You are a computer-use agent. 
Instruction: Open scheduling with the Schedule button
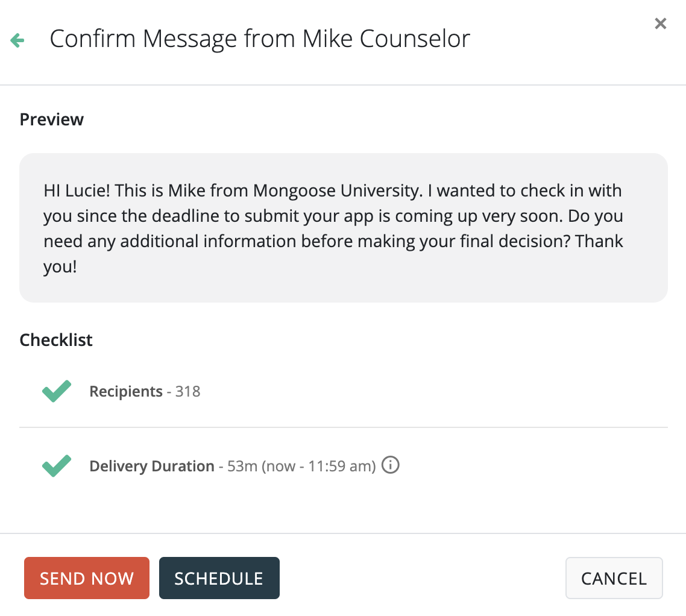(x=219, y=578)
